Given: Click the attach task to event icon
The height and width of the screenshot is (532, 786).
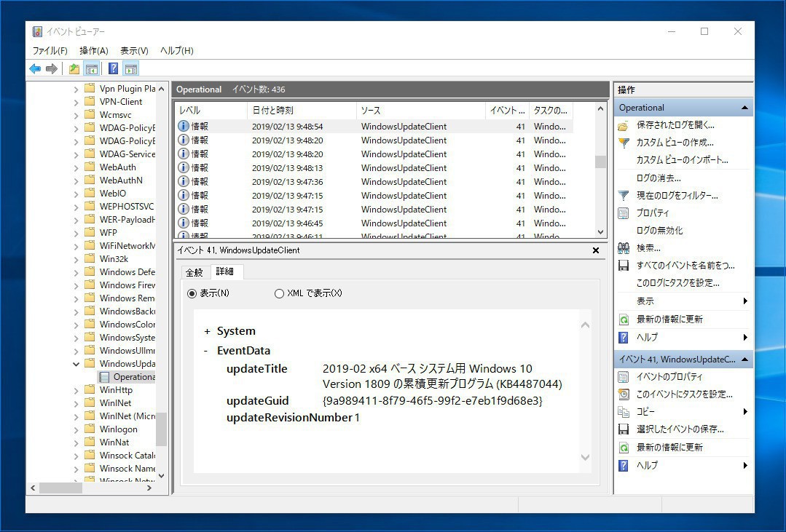Looking at the screenshot, I should click(x=623, y=394).
